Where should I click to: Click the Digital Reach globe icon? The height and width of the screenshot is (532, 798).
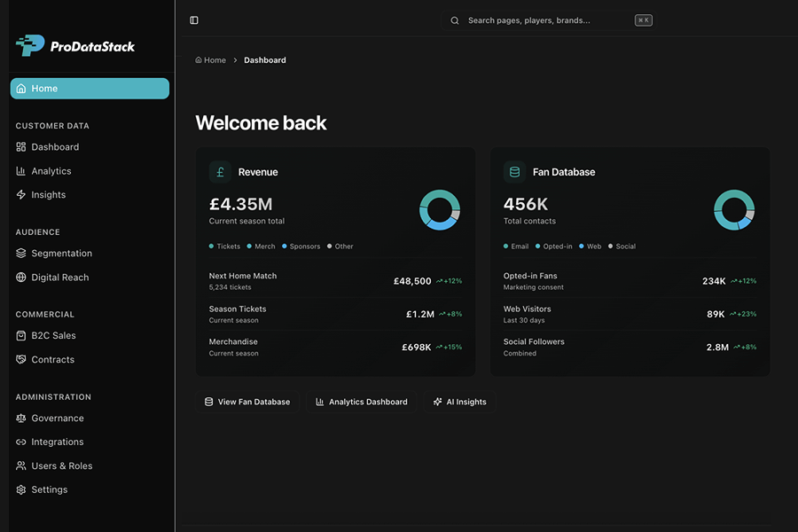click(21, 278)
